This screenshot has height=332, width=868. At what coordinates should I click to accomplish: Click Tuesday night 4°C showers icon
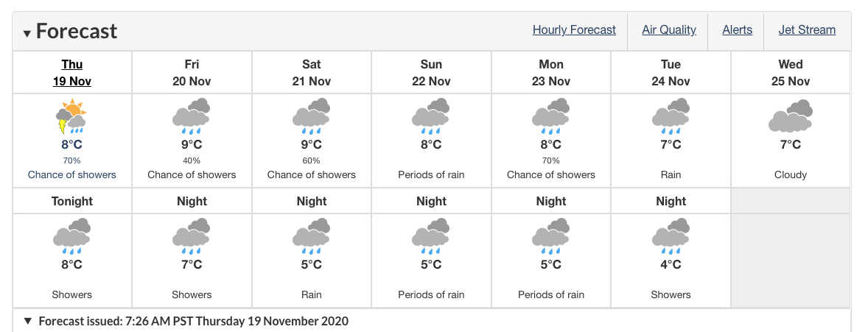pyautogui.click(x=671, y=236)
